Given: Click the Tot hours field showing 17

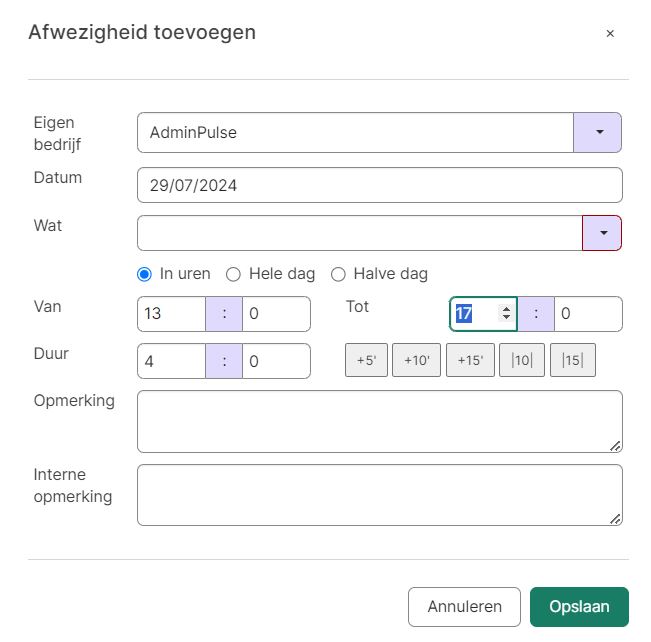Looking at the screenshot, I should point(484,314).
